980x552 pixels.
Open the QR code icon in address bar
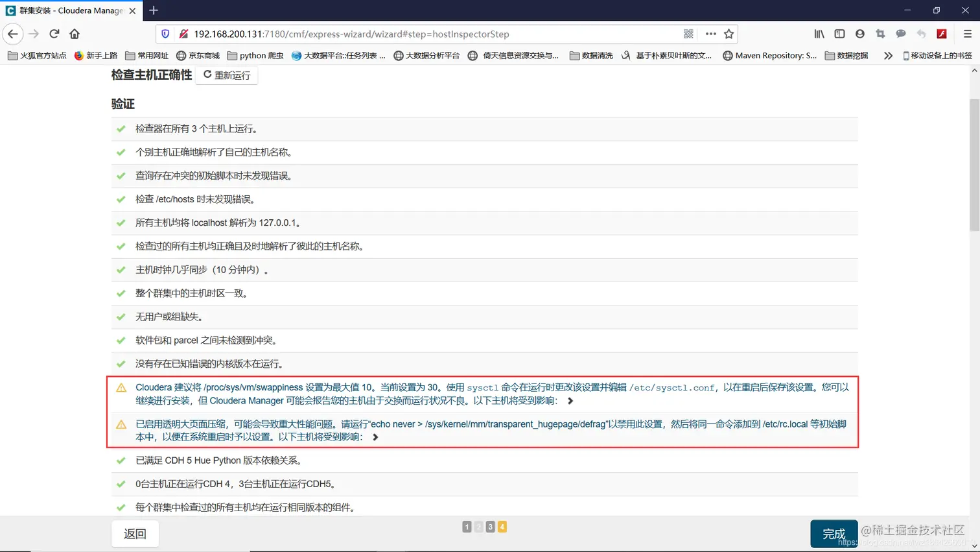(x=688, y=34)
